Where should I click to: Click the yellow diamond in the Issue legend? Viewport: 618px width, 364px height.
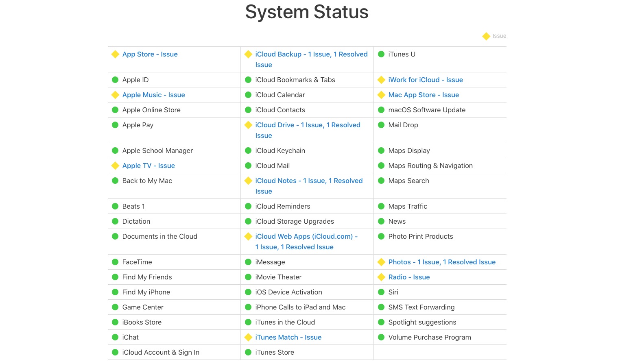coord(486,36)
